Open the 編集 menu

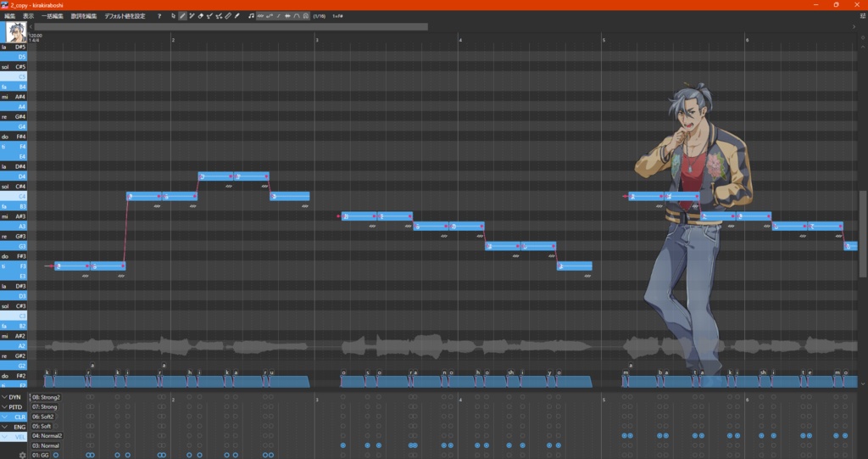[x=10, y=16]
